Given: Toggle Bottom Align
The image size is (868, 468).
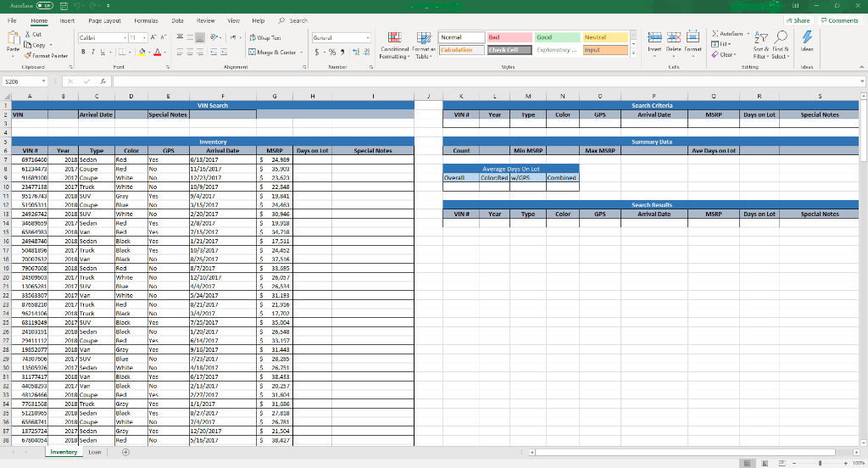Looking at the screenshot, I should click(x=200, y=37).
